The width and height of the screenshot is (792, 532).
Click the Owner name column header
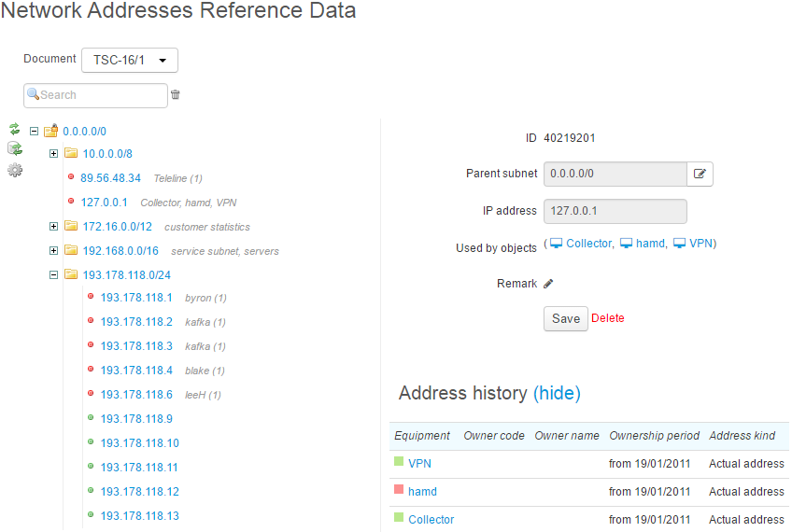tap(567, 436)
